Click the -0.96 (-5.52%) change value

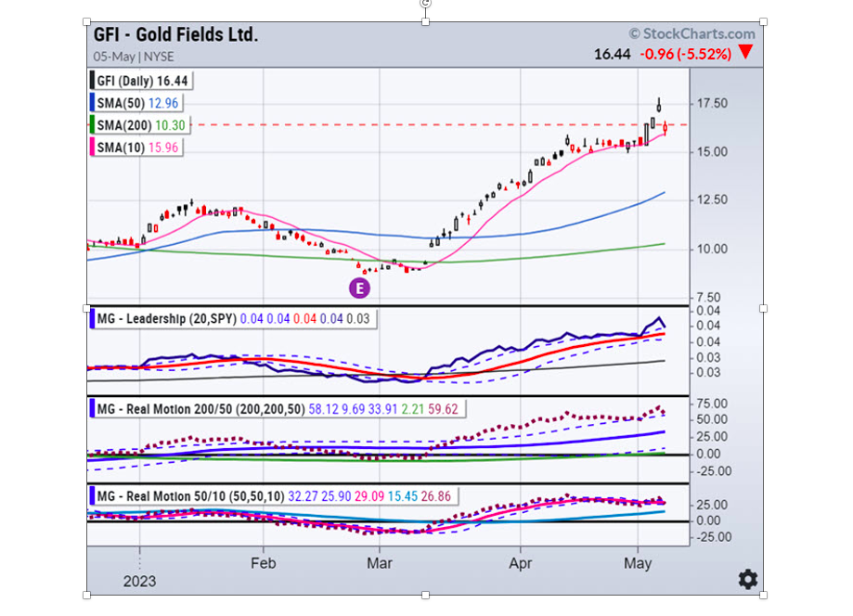(685, 54)
